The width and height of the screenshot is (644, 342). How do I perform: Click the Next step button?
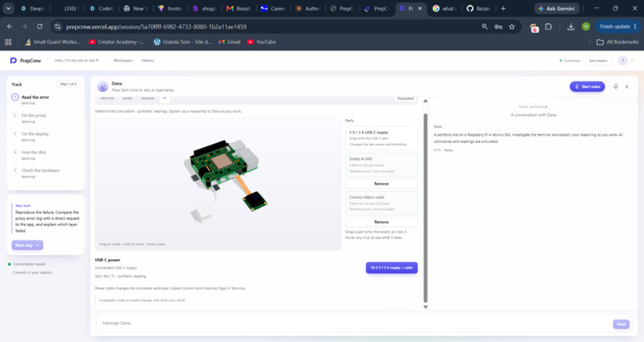pyautogui.click(x=27, y=245)
